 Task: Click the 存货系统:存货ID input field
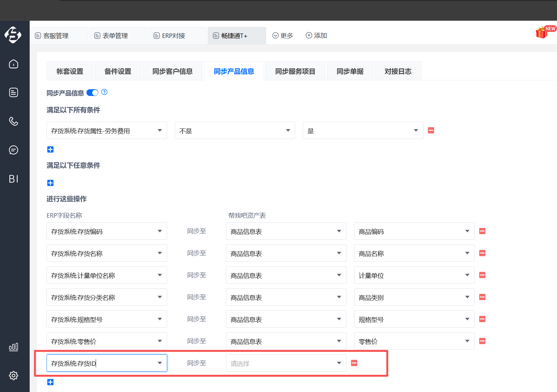click(102, 363)
